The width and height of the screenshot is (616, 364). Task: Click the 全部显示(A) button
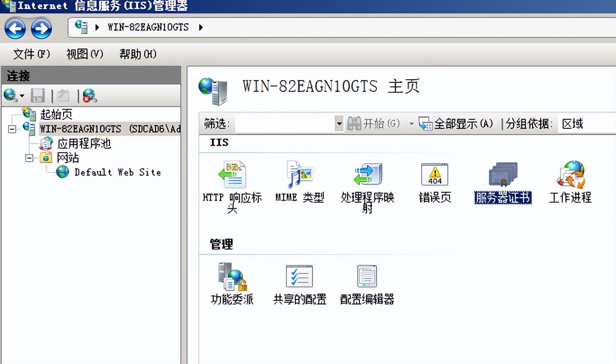[456, 123]
